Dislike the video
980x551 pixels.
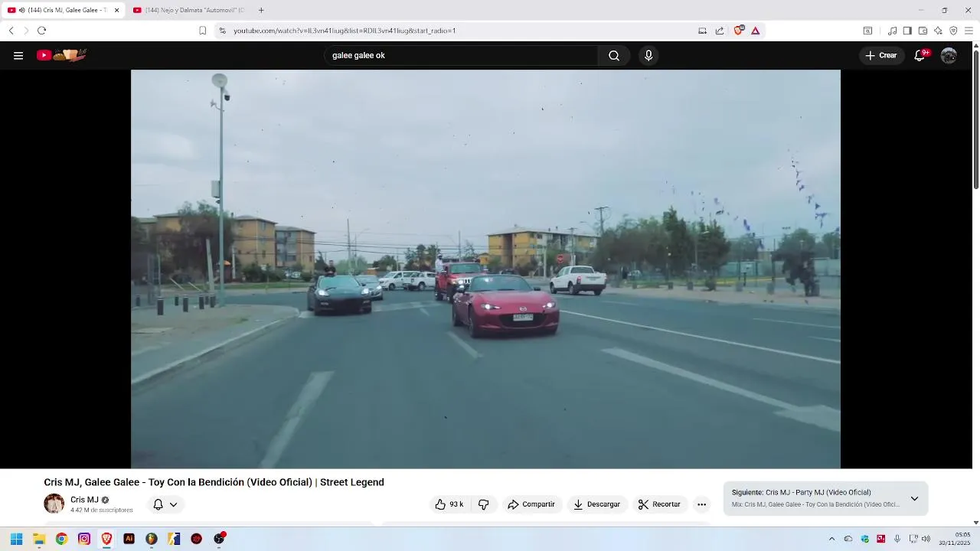coord(483,504)
